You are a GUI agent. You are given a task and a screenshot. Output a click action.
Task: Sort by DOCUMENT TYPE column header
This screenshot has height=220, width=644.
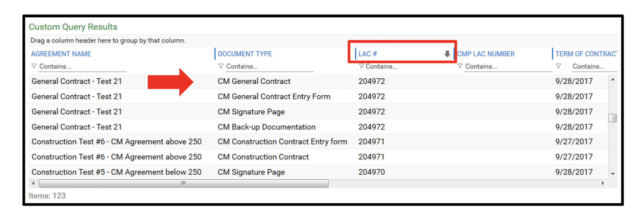tap(245, 54)
